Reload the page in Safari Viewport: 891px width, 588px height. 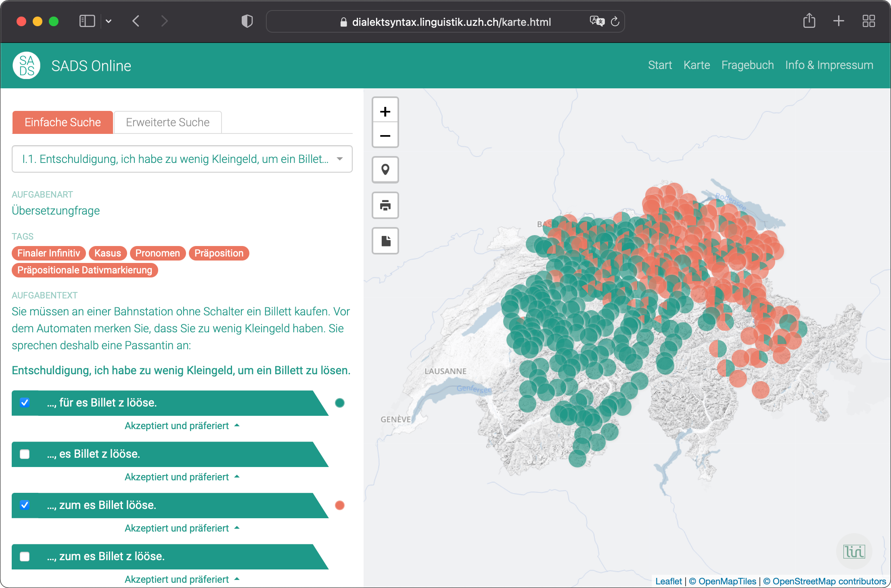click(615, 21)
